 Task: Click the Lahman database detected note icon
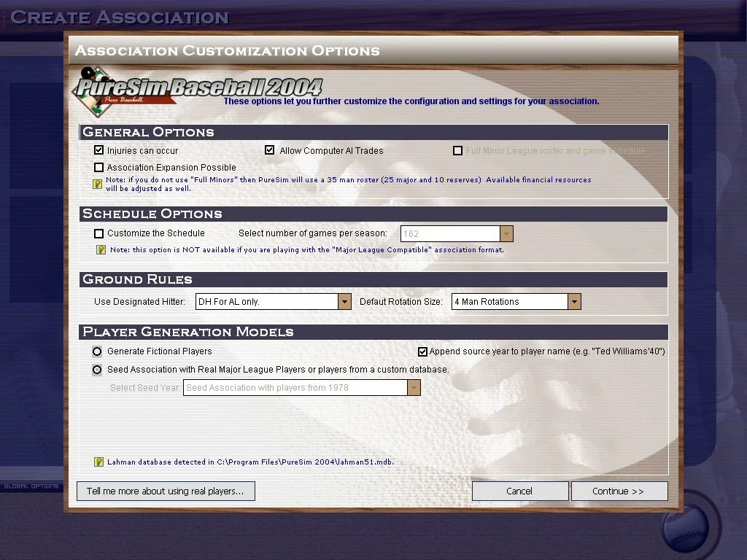(x=98, y=462)
